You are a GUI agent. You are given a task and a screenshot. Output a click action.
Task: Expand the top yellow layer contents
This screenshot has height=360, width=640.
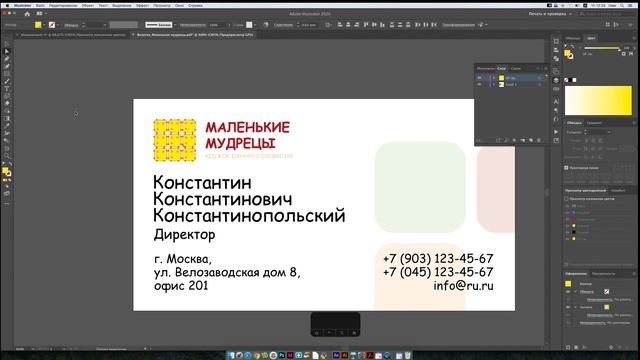point(493,78)
